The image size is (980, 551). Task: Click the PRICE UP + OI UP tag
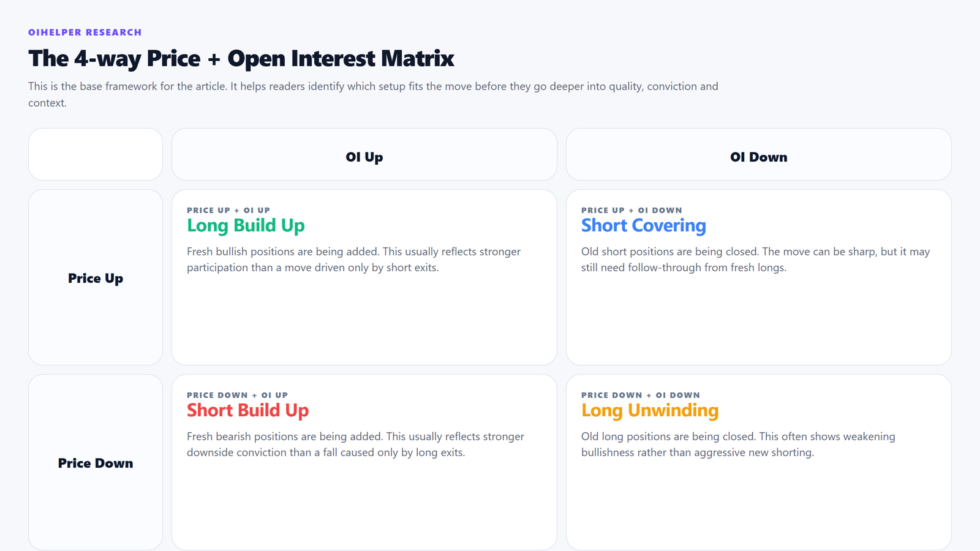228,210
